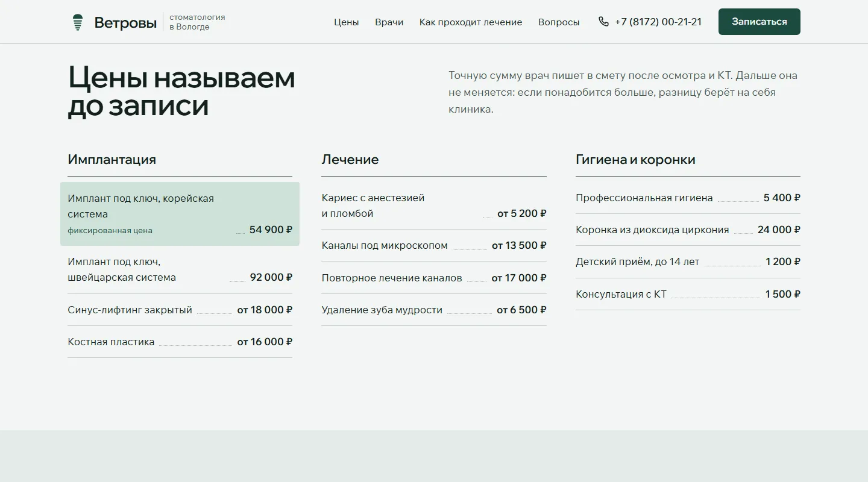Click the Цены называем до записи headline
Viewport: 868px width, 482px height.
181,92
